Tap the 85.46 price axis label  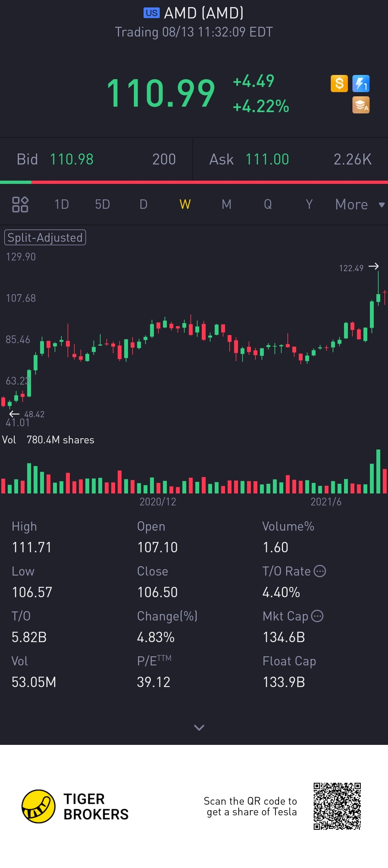pyautogui.click(x=18, y=339)
